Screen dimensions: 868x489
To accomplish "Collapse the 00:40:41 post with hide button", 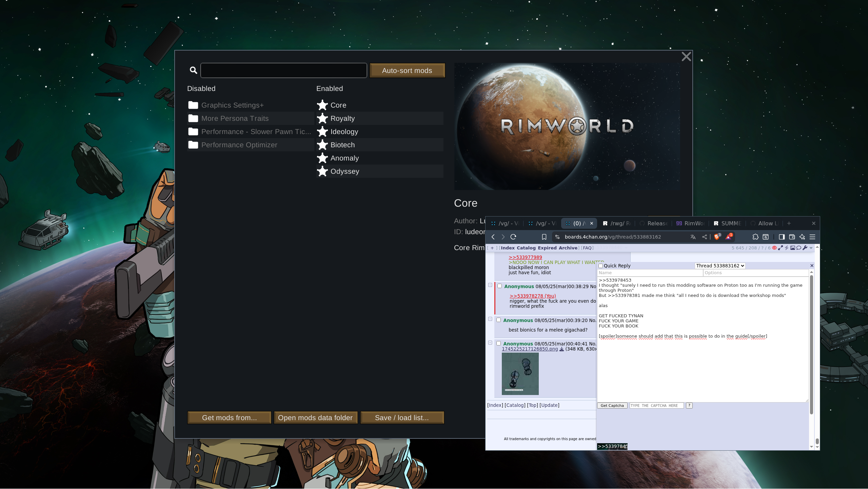I will [x=490, y=343].
